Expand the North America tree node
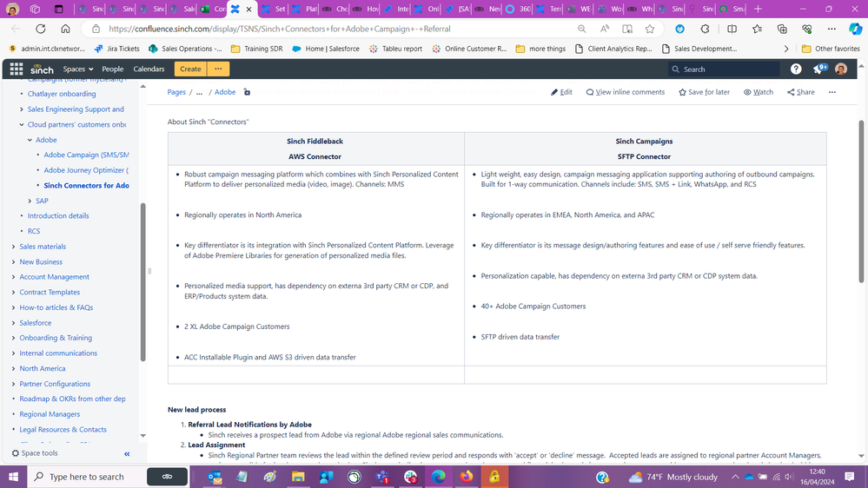This screenshot has width=868, height=488. [13, 368]
